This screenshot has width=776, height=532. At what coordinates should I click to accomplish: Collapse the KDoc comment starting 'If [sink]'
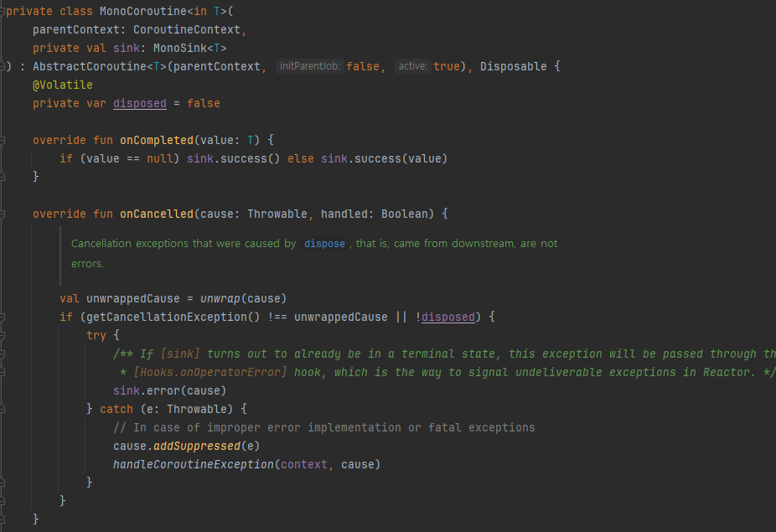2,354
